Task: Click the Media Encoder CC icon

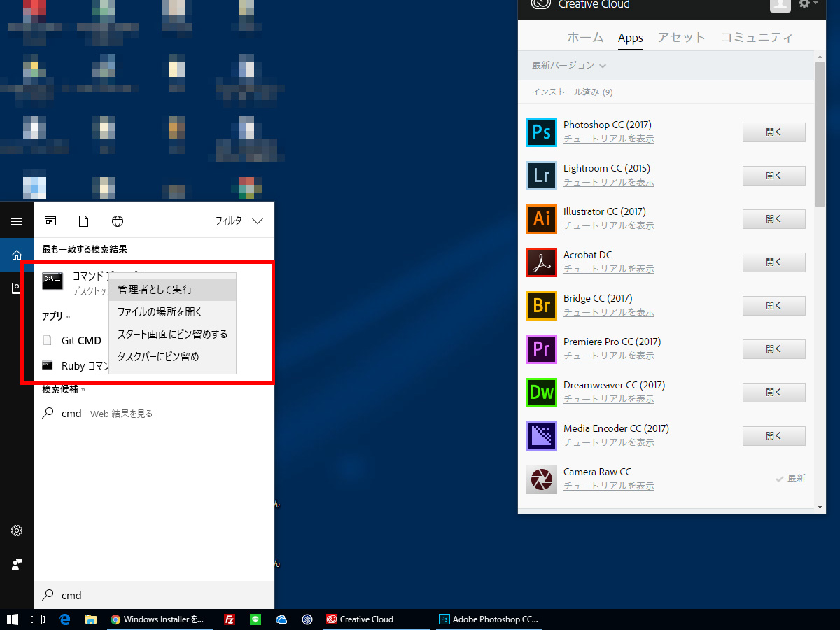Action: [541, 436]
